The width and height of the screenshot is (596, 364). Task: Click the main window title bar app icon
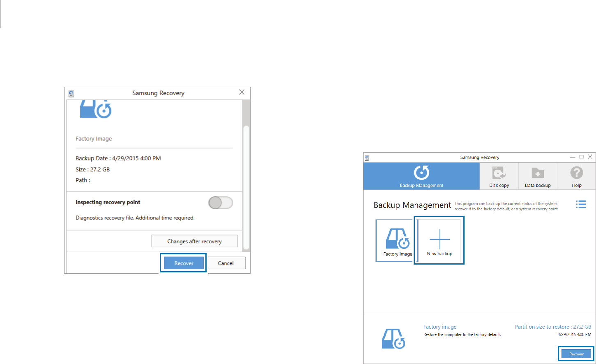(x=367, y=157)
